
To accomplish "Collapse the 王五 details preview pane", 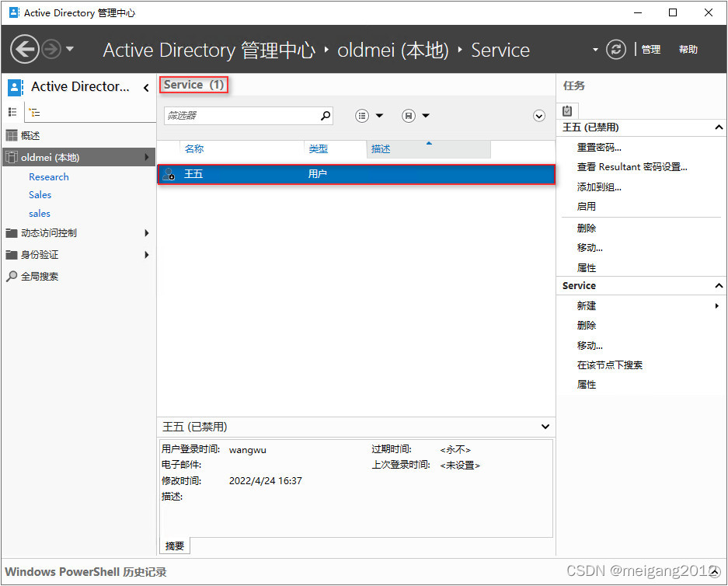I will point(545,427).
